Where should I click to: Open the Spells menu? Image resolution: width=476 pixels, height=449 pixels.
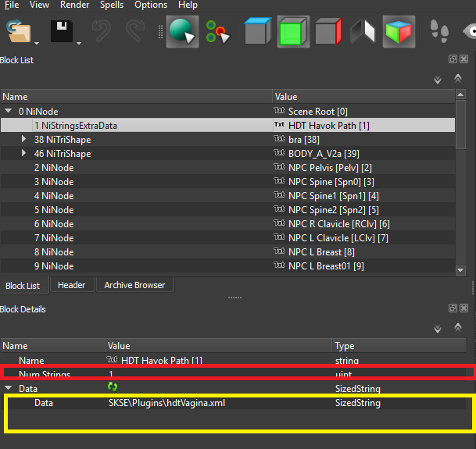[x=112, y=5]
